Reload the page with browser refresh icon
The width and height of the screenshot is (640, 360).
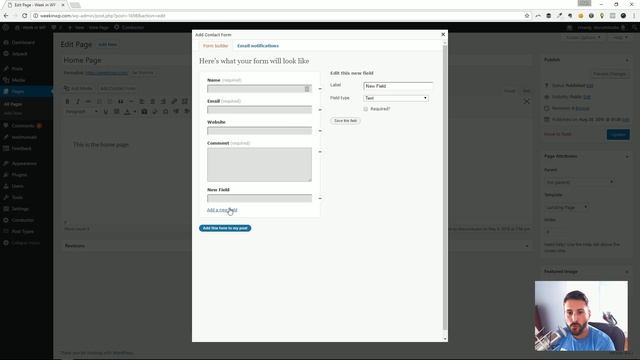[24, 16]
